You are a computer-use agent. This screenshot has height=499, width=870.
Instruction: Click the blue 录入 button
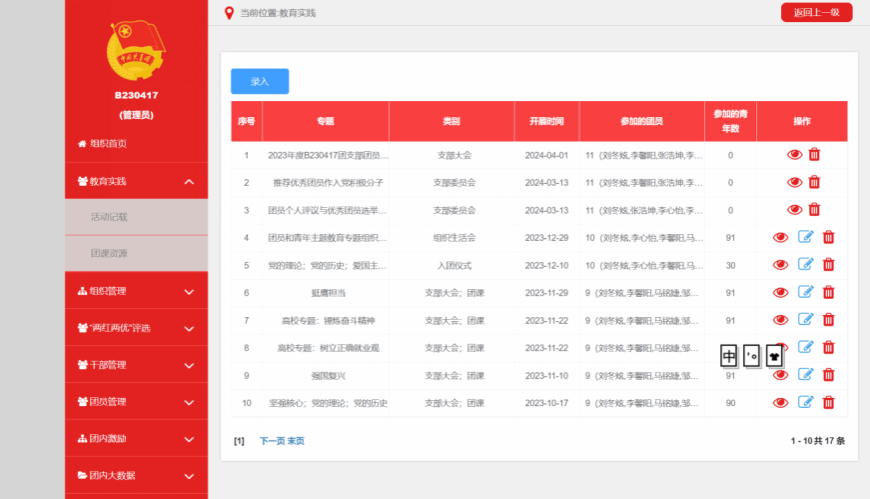tap(259, 81)
